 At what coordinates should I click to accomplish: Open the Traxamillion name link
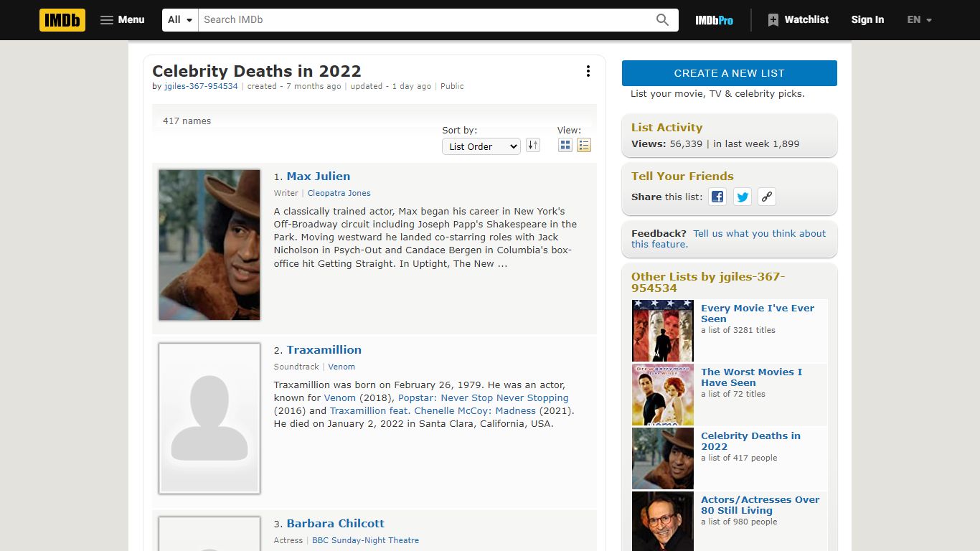coord(324,350)
